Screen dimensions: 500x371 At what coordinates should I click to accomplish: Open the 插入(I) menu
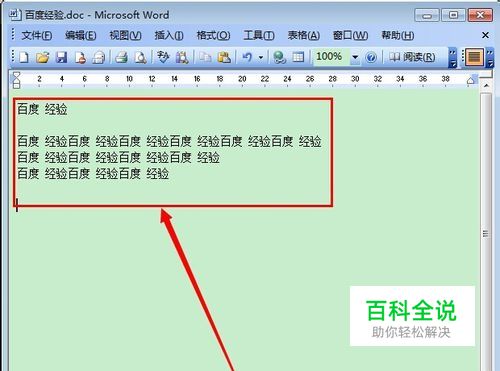169,35
